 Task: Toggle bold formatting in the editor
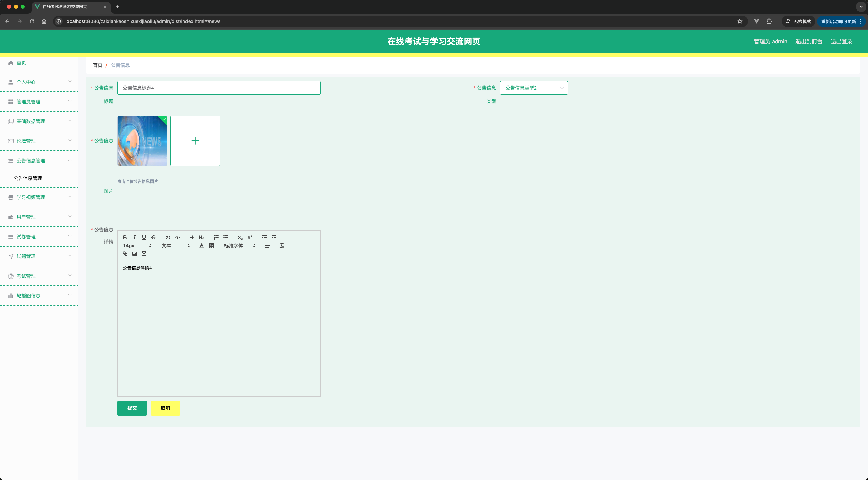[125, 237]
